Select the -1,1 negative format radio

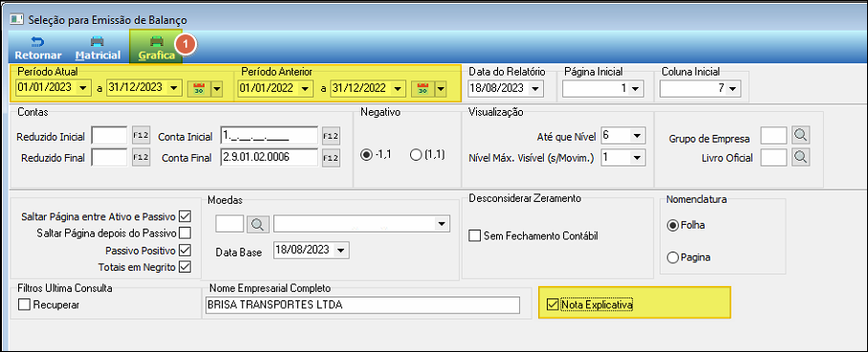[365, 156]
